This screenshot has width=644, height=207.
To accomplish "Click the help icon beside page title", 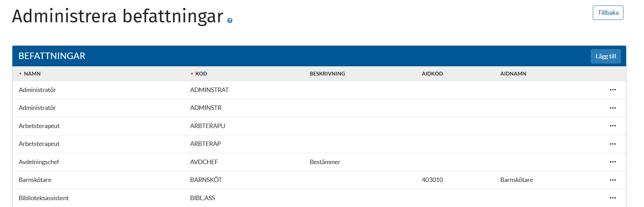I will coord(230,21).
